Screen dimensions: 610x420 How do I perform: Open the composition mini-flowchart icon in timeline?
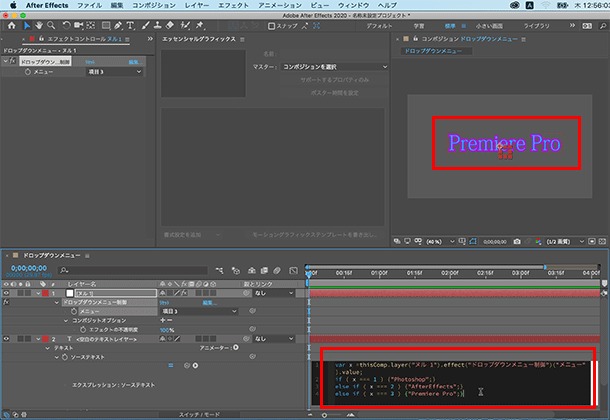point(219,270)
